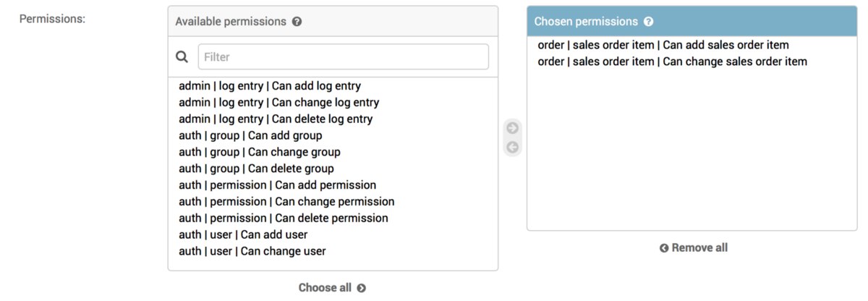Click the left arrow to remove permission

coord(513,148)
